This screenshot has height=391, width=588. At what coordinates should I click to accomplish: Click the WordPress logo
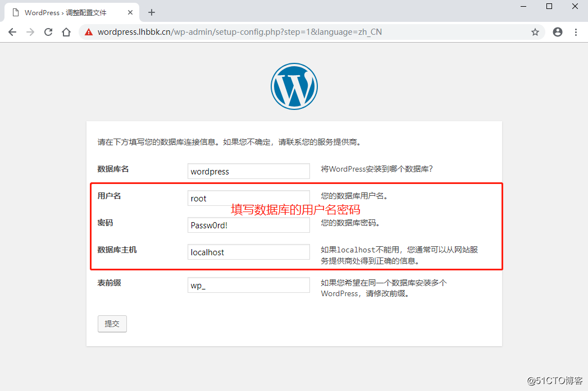pyautogui.click(x=294, y=86)
